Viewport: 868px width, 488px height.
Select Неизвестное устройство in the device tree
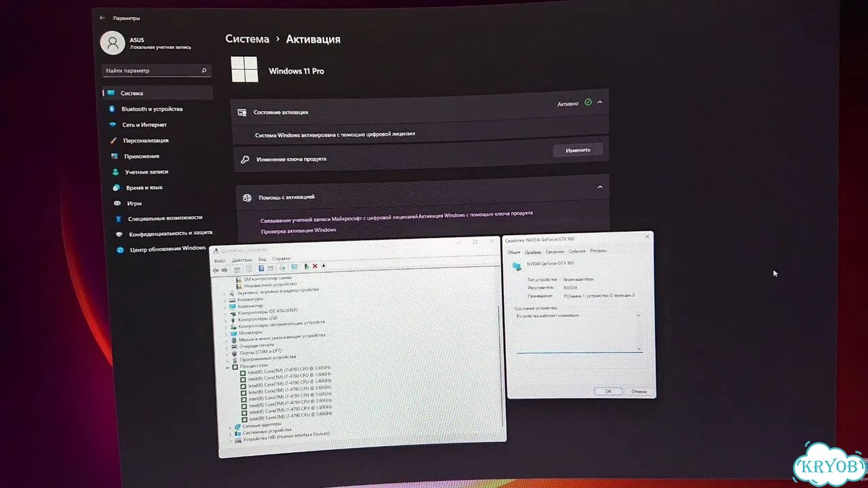click(271, 285)
